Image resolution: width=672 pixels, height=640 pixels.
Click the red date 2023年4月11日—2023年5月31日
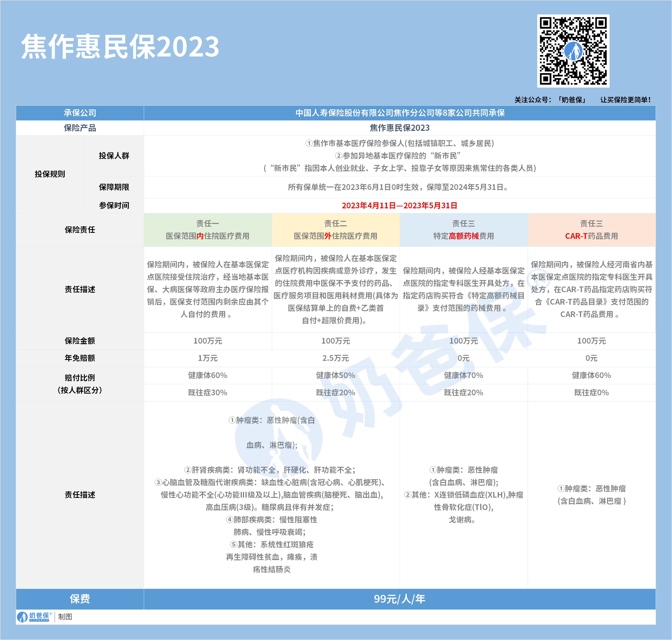point(399,205)
